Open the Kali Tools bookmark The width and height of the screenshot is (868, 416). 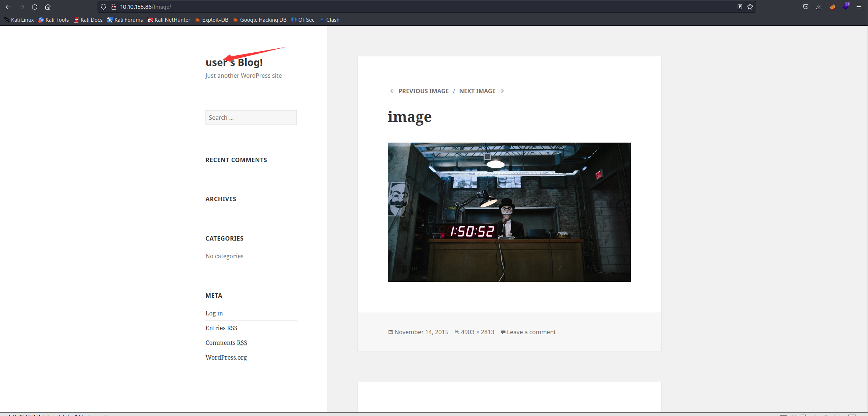click(54, 20)
